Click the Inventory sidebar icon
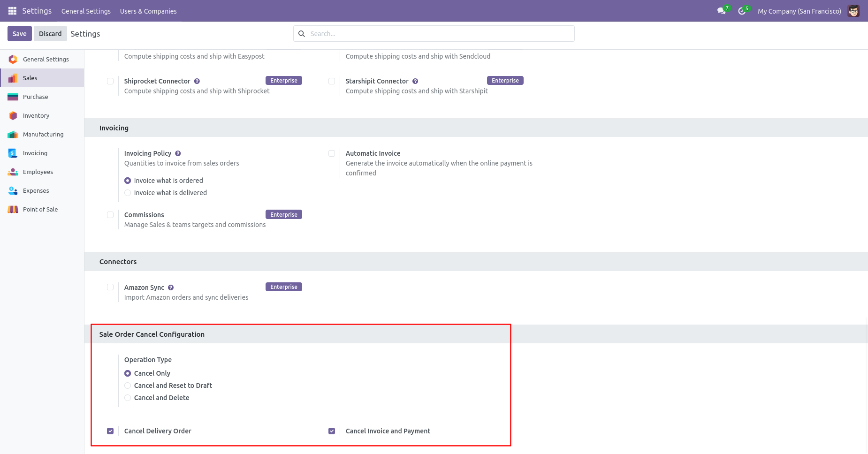Image resolution: width=868 pixels, height=454 pixels. point(13,115)
